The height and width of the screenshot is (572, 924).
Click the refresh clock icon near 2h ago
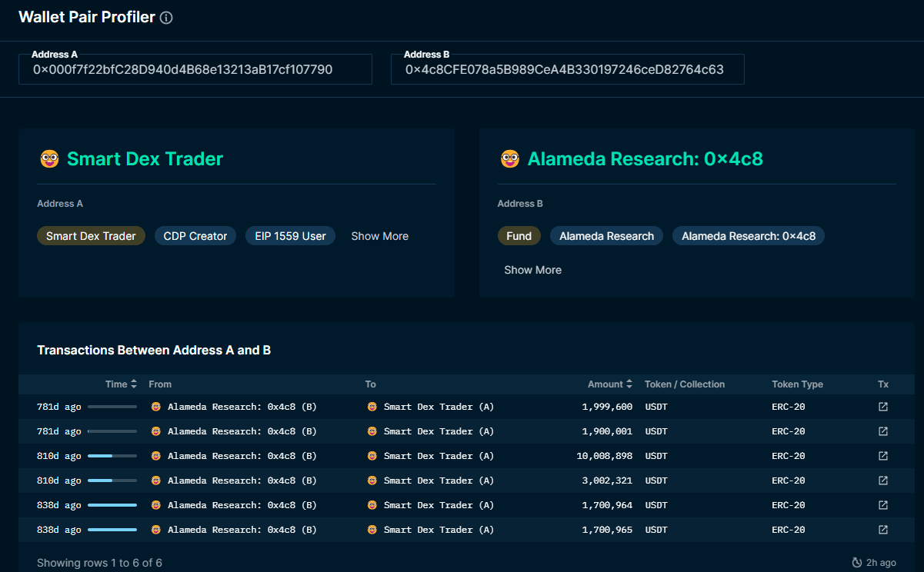pos(857,563)
